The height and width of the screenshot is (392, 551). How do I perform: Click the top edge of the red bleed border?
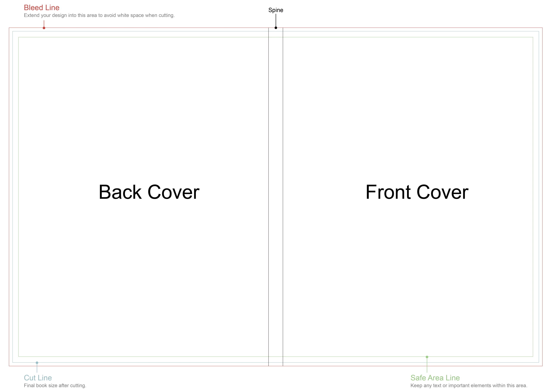coord(145,28)
